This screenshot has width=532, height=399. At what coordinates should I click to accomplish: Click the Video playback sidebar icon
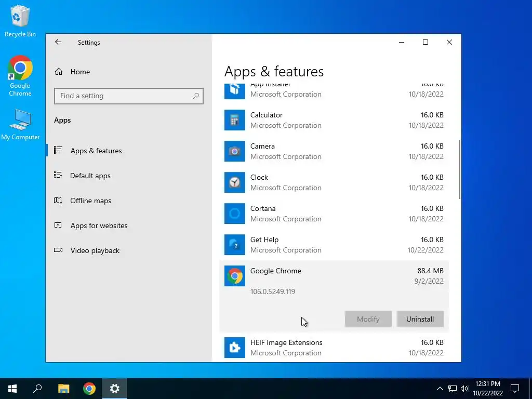pos(58,250)
